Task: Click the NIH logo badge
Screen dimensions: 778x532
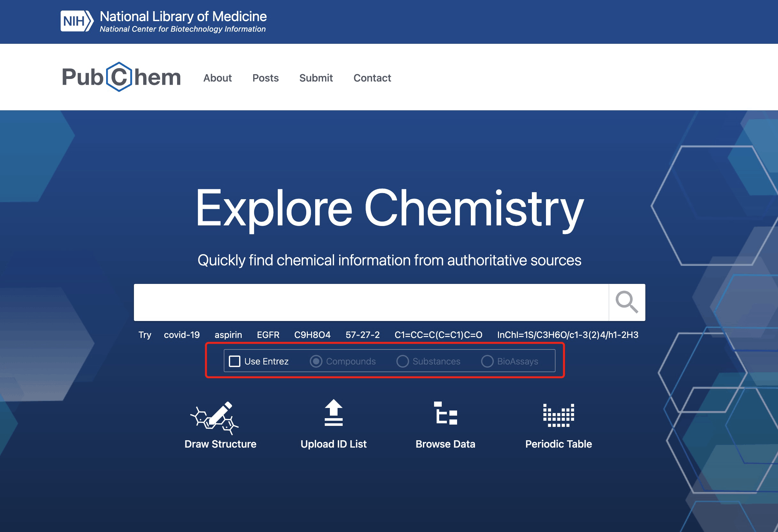Action: (x=77, y=21)
